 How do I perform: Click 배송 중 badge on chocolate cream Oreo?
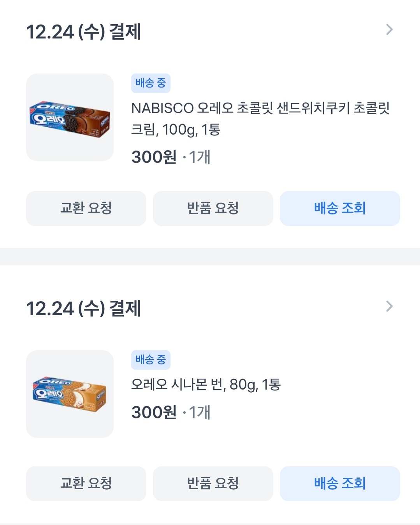151,83
